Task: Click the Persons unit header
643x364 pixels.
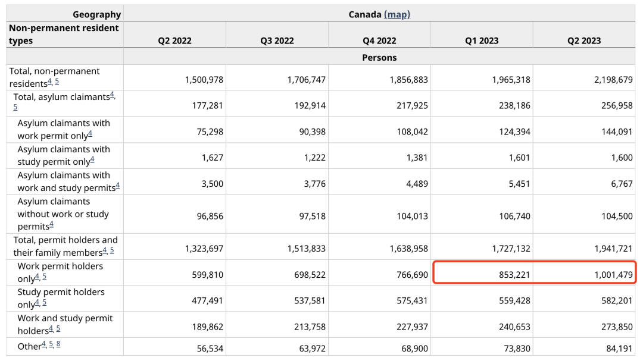Action: (379, 57)
